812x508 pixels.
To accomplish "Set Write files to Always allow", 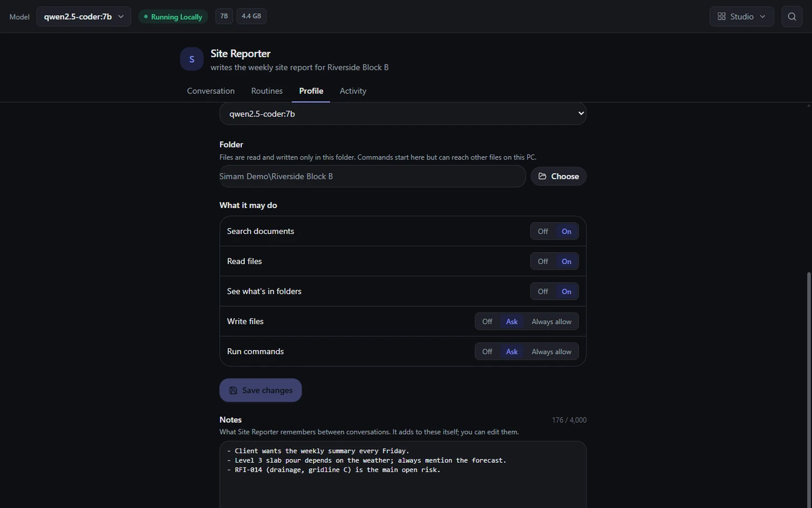I will coord(551,322).
